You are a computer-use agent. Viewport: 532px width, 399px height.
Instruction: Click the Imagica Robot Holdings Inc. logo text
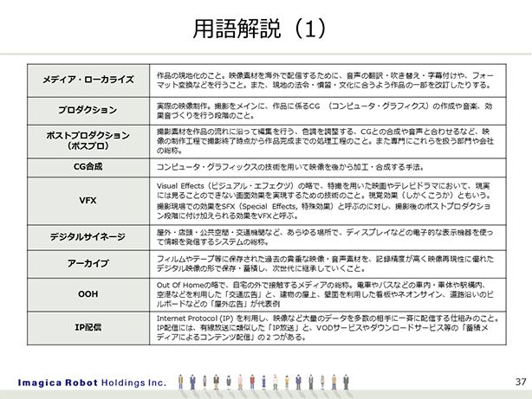(92, 383)
